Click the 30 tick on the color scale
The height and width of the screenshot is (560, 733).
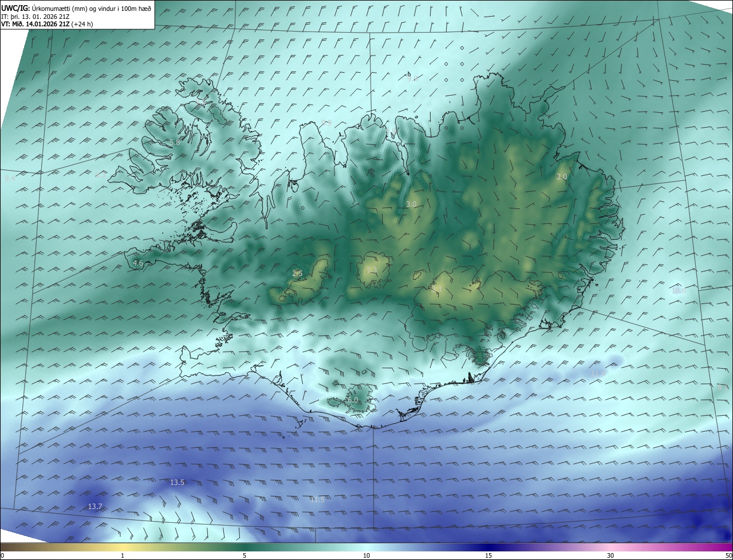[610, 555]
